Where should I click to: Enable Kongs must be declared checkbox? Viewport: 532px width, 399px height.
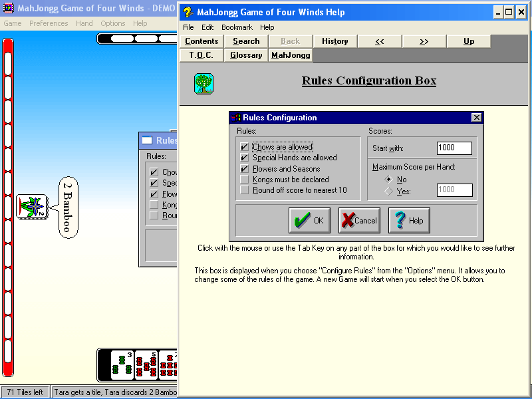[244, 179]
